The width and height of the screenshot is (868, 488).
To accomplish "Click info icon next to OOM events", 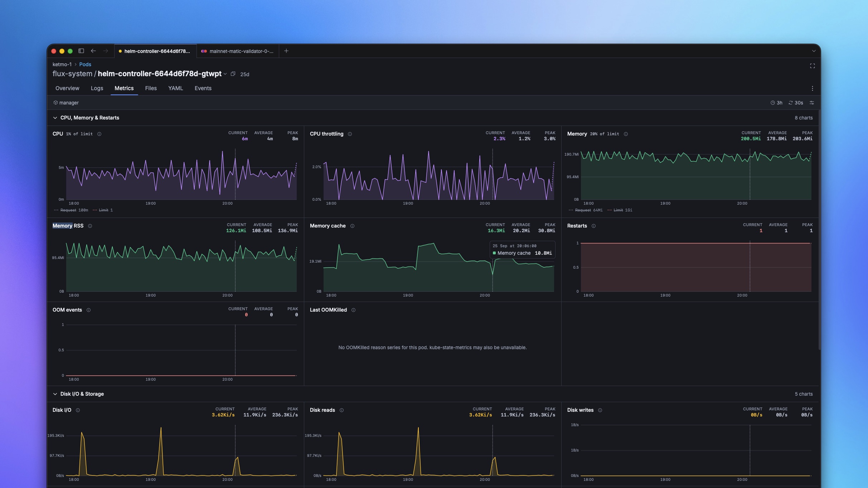I will 89,310.
